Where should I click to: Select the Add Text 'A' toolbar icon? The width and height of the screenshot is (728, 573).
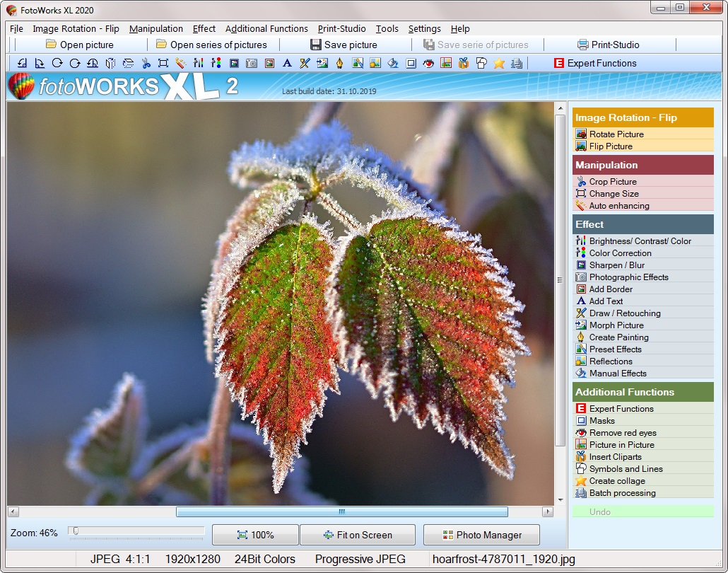tap(287, 63)
